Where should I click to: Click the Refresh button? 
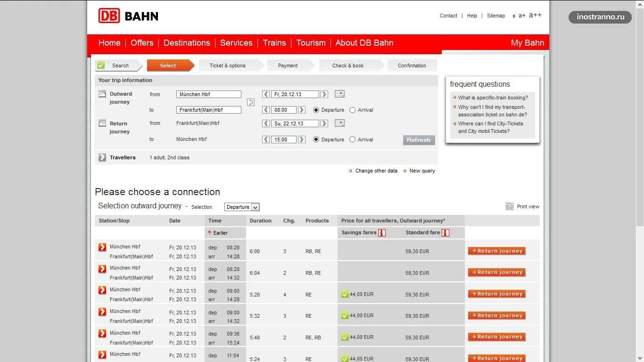419,140
